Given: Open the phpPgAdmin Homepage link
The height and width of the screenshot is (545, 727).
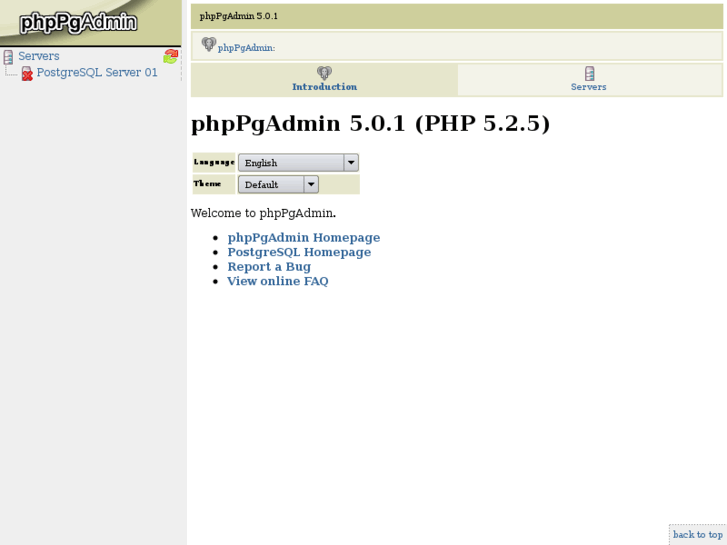Looking at the screenshot, I should point(304,237).
